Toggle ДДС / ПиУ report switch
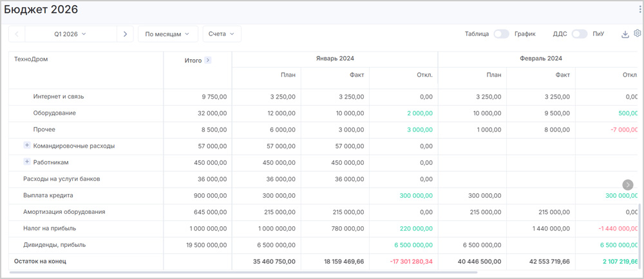 tap(580, 34)
